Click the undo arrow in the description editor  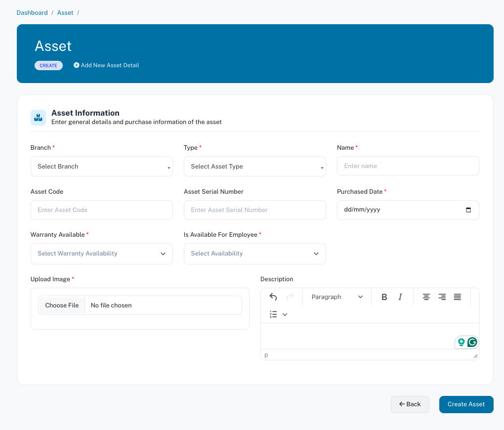point(273,297)
